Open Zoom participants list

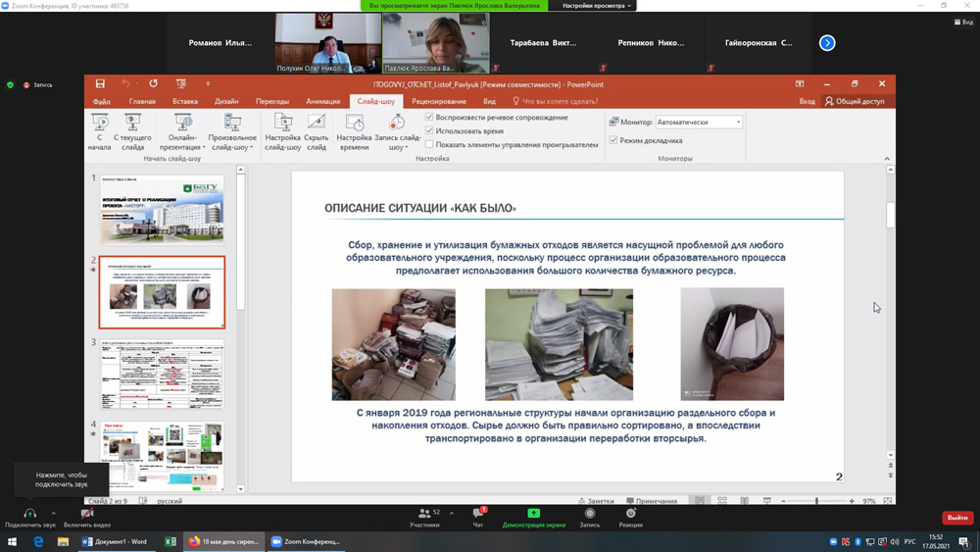click(x=424, y=515)
